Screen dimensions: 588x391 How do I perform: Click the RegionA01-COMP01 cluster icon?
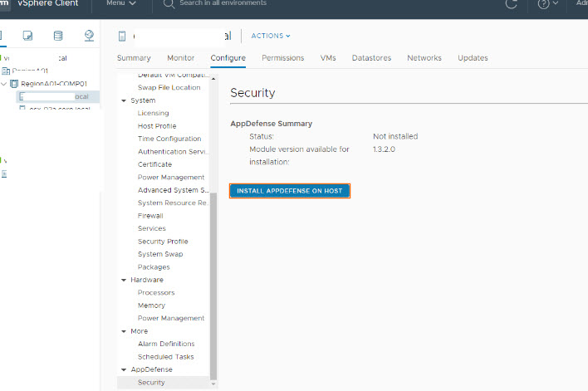pos(14,84)
